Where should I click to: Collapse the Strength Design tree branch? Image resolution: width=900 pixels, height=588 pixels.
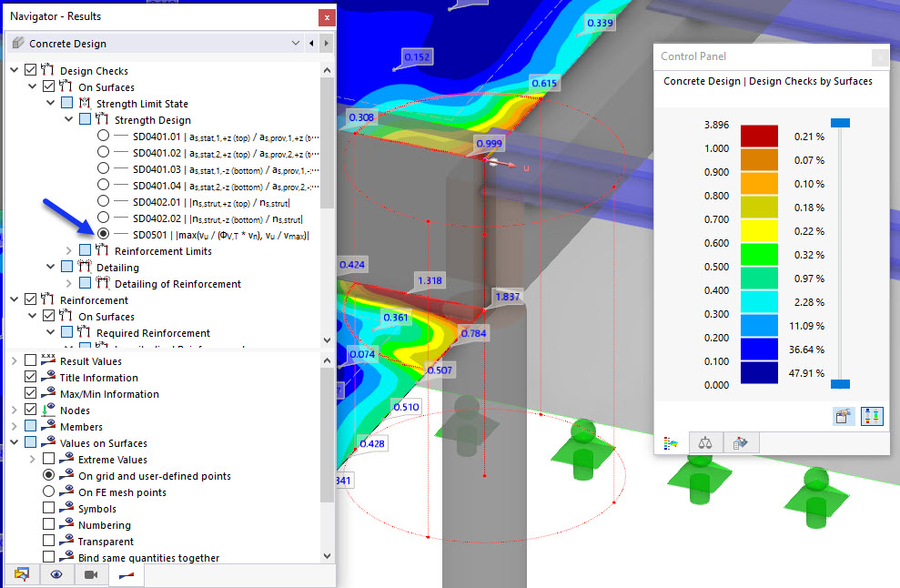[67, 119]
